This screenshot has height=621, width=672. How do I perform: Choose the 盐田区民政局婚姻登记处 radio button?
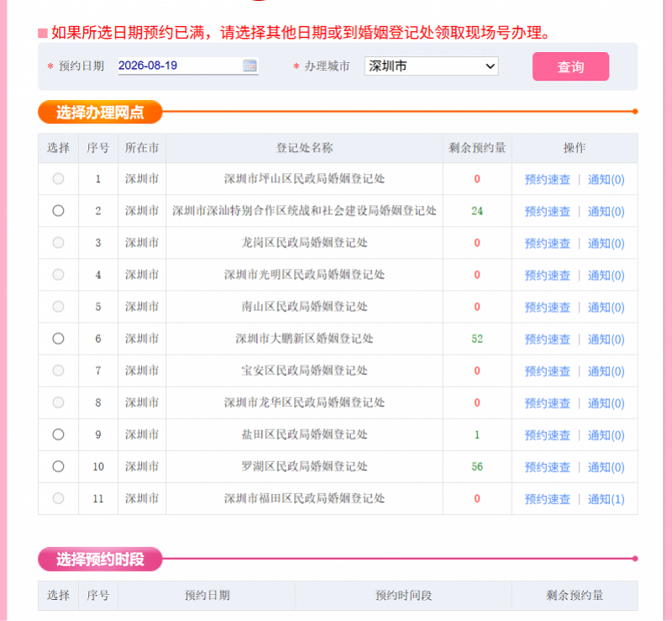tap(58, 434)
